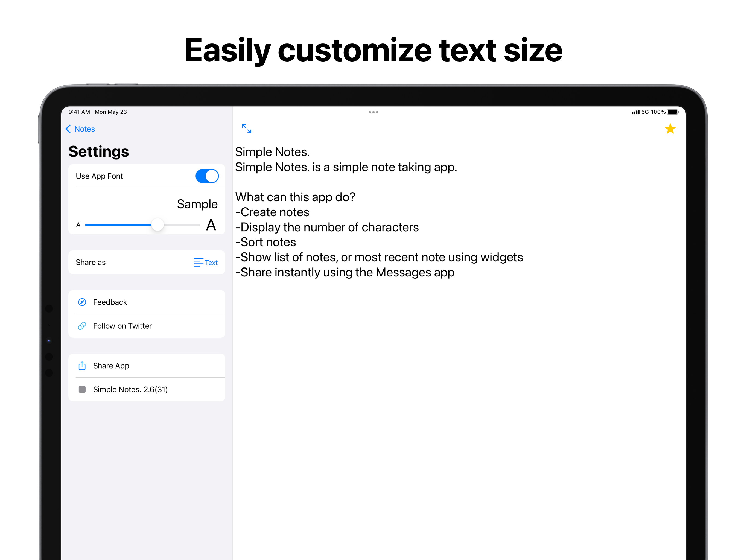Click the three-dot multitasking indicator

(x=373, y=112)
